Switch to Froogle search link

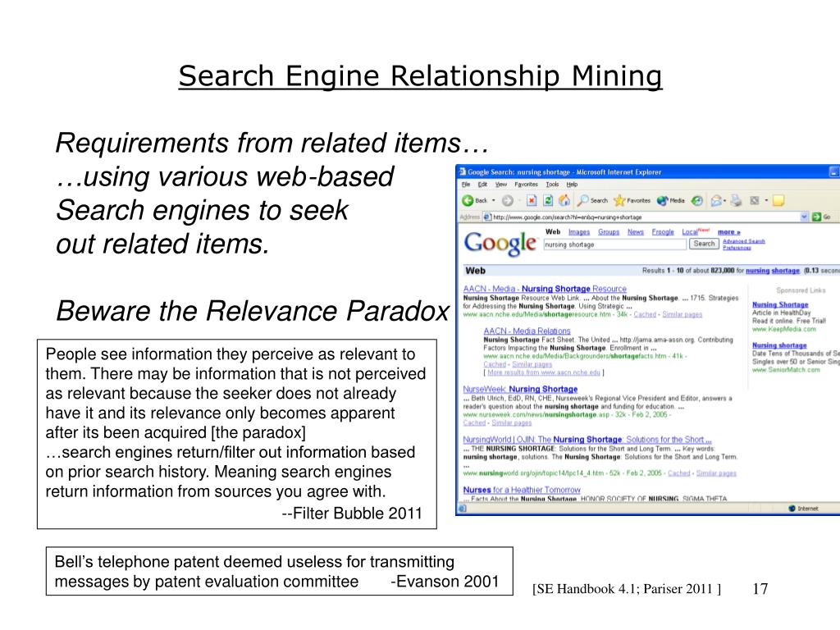663,232
